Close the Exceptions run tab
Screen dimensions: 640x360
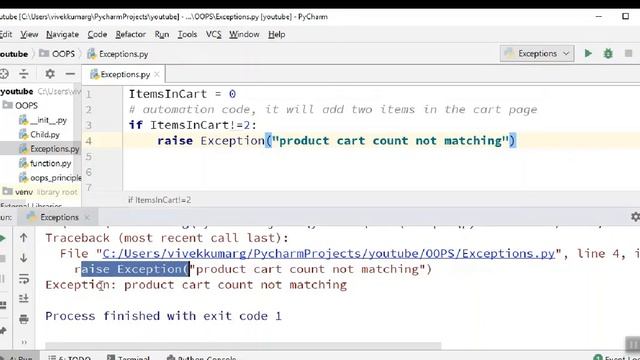point(87,218)
